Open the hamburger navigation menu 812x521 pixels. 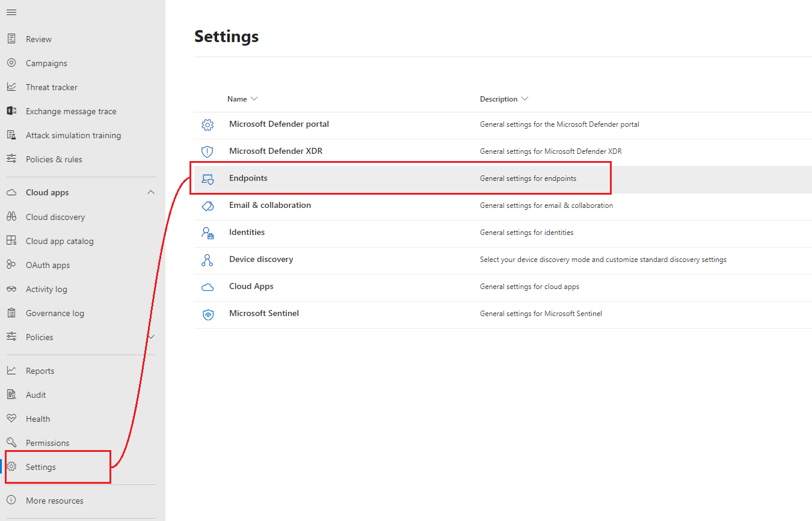coord(11,11)
